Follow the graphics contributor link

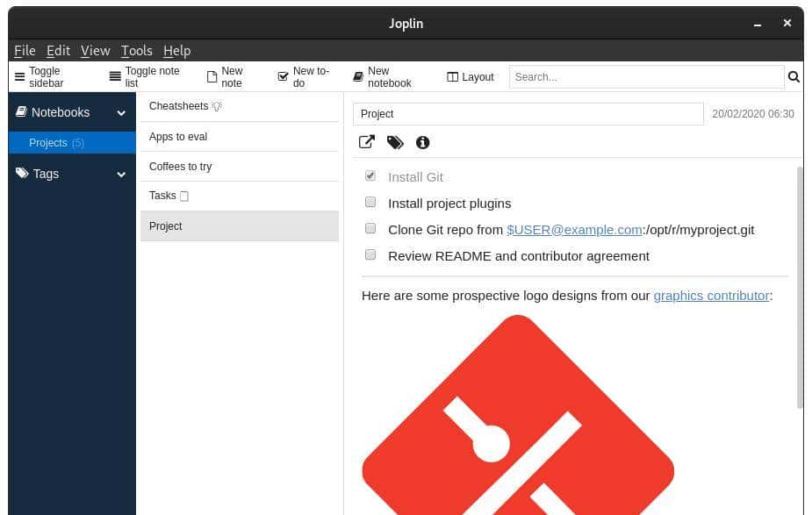[711, 296]
